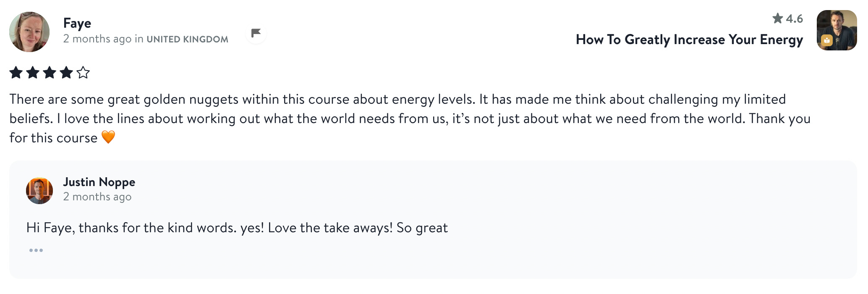Flag Faye's review as inappropriate

(256, 33)
